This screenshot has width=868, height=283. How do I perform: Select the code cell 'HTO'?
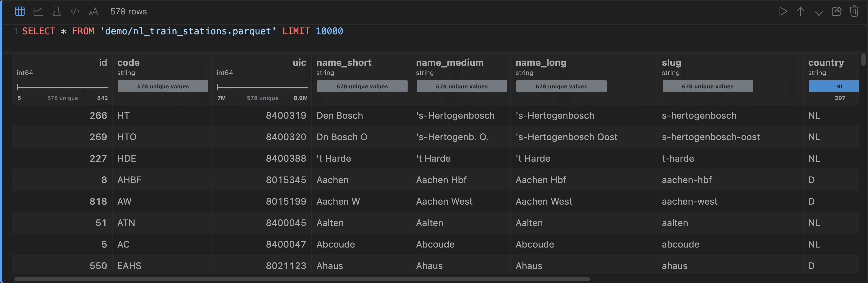pos(127,137)
